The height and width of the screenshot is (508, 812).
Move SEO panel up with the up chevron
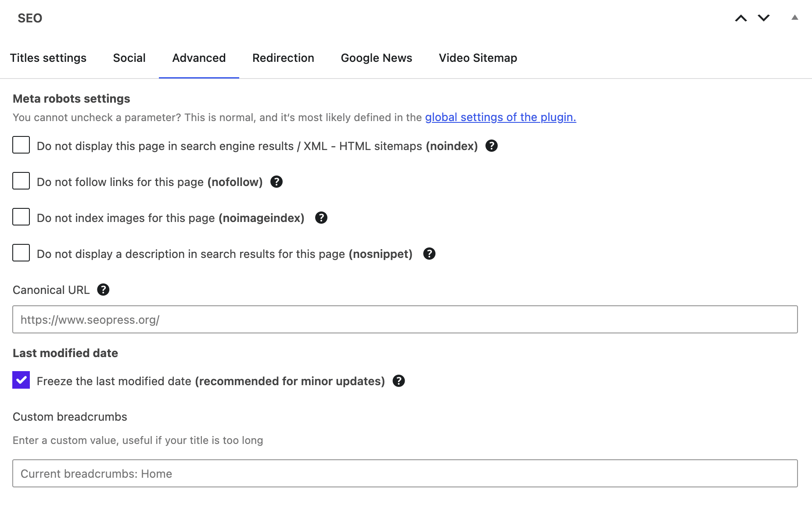pyautogui.click(x=741, y=18)
